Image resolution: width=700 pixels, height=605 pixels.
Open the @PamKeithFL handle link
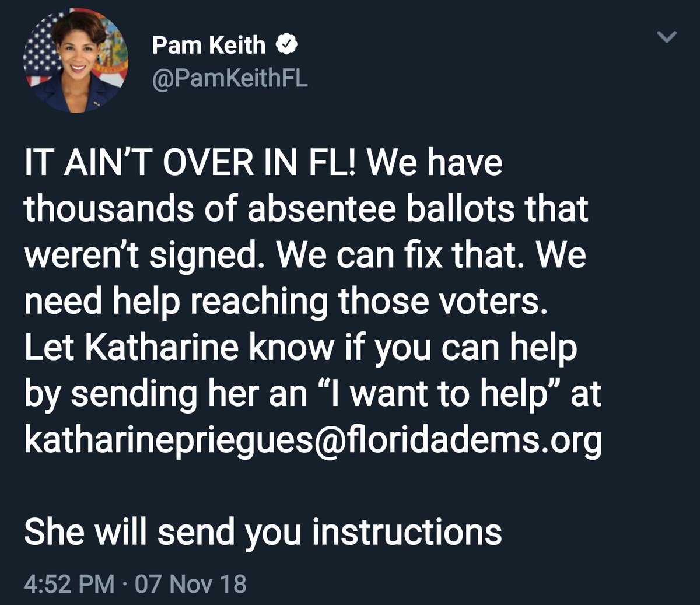[x=229, y=78]
